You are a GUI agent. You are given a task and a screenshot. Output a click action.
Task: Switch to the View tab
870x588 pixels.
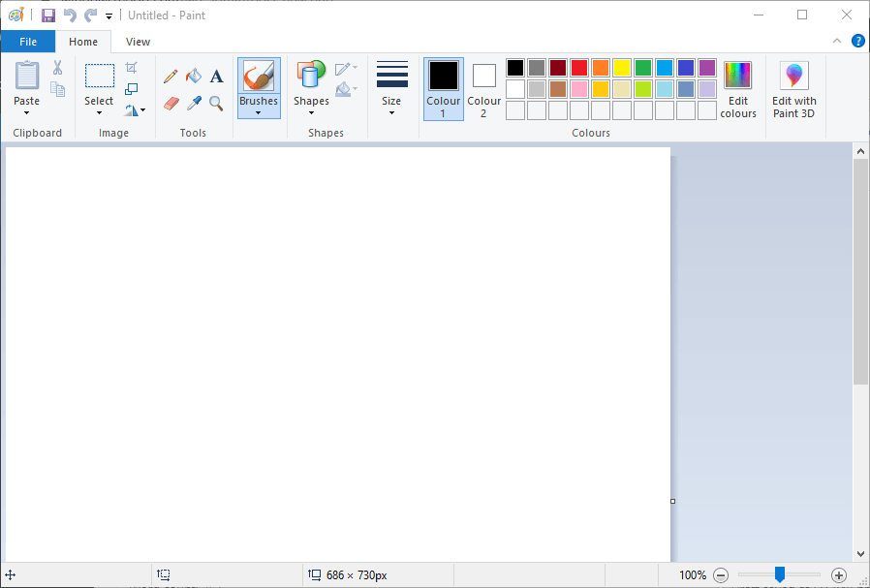pos(138,42)
